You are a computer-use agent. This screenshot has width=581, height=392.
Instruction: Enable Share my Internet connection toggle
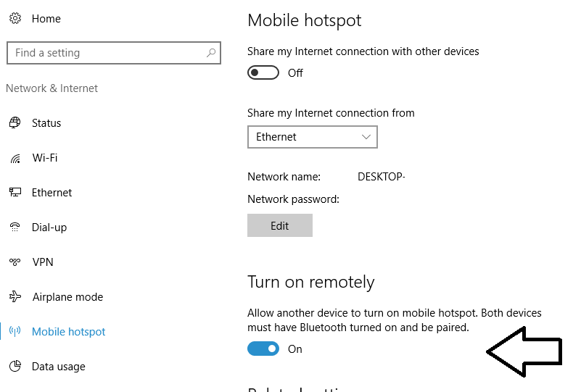pyautogui.click(x=263, y=72)
